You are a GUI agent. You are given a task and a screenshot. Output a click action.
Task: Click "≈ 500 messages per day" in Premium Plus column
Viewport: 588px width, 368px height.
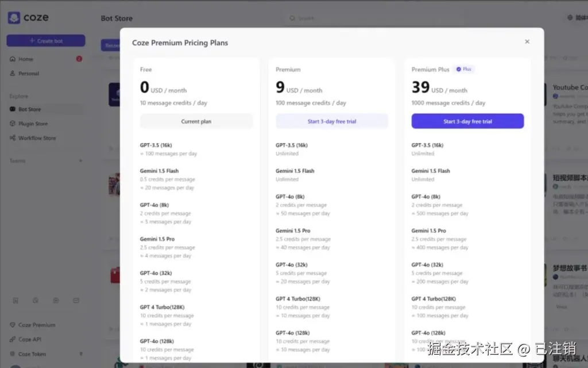point(440,213)
